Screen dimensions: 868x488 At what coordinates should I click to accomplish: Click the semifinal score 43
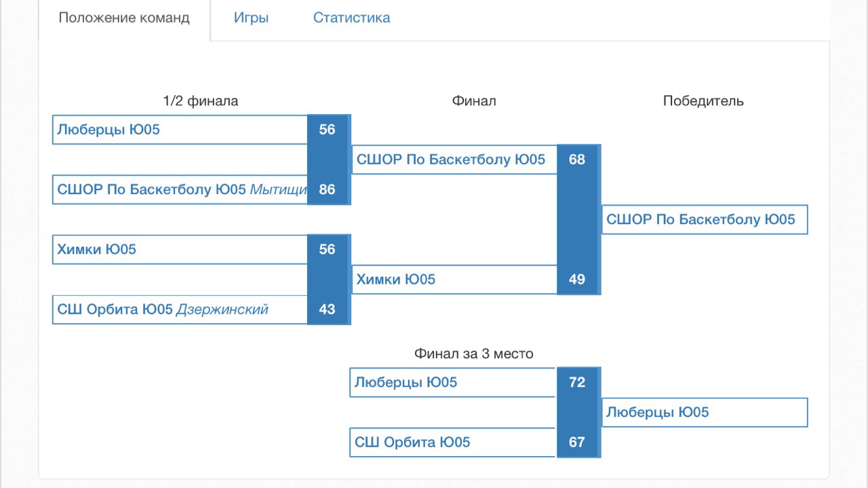pos(327,309)
